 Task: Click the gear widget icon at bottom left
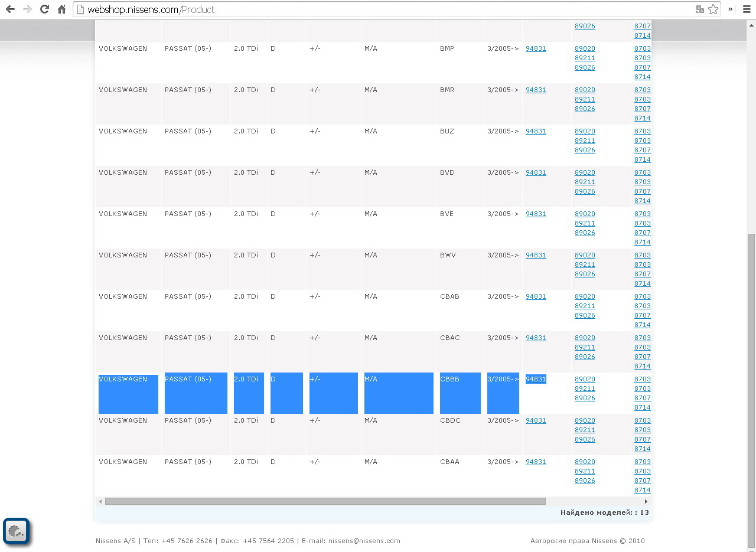tap(16, 531)
